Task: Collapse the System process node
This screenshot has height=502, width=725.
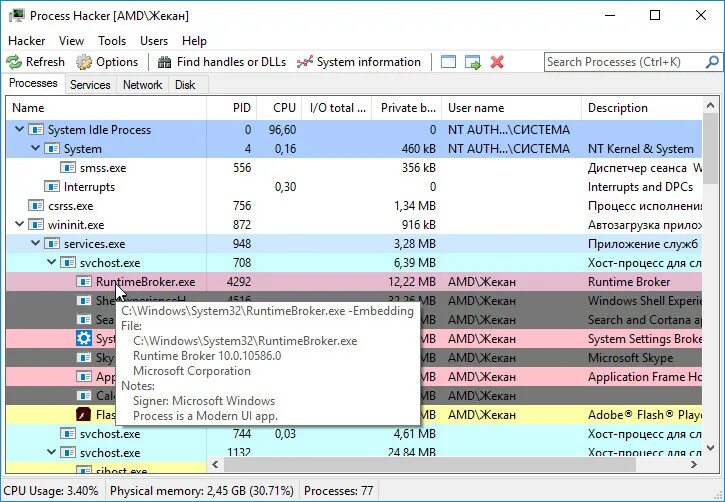Action: [x=35, y=148]
